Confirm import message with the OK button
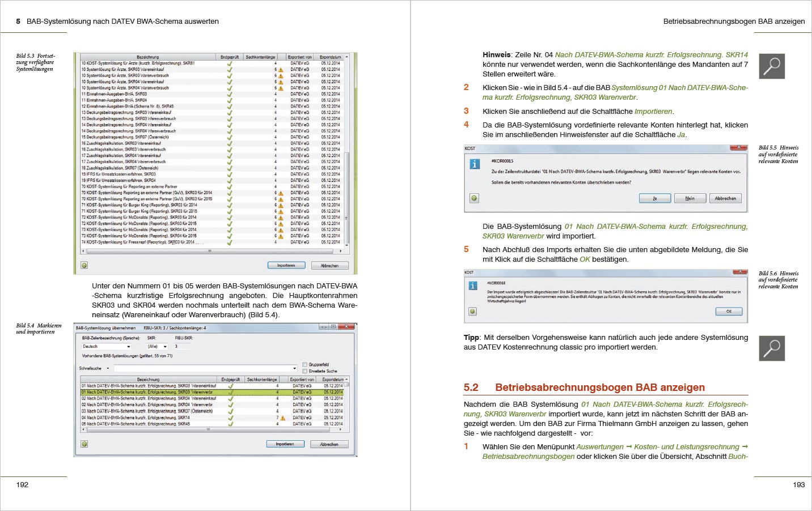Image resolution: width=812 pixels, height=511 pixels. coord(729,312)
